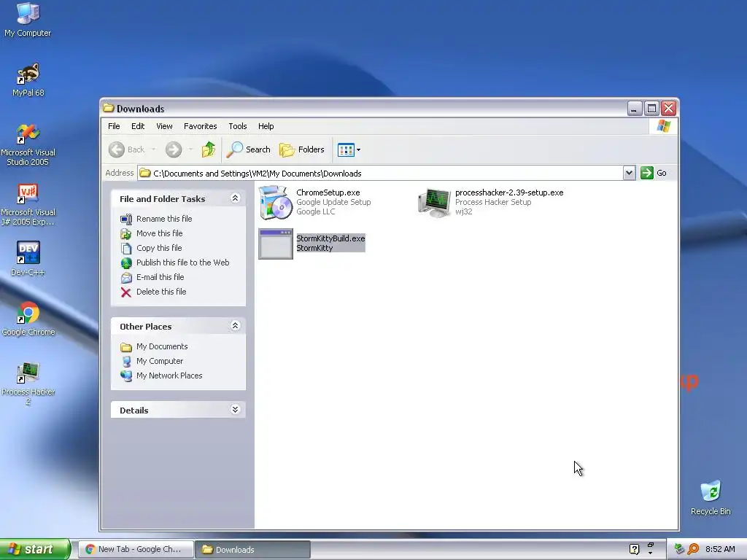Click the Downloads taskbar button
Screen dimensions: 747x560
(x=252, y=549)
